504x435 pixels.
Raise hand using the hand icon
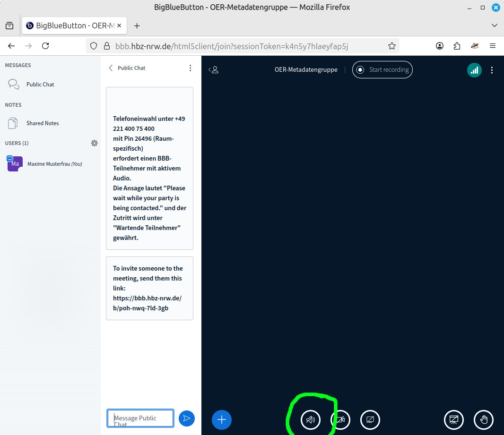(x=484, y=419)
